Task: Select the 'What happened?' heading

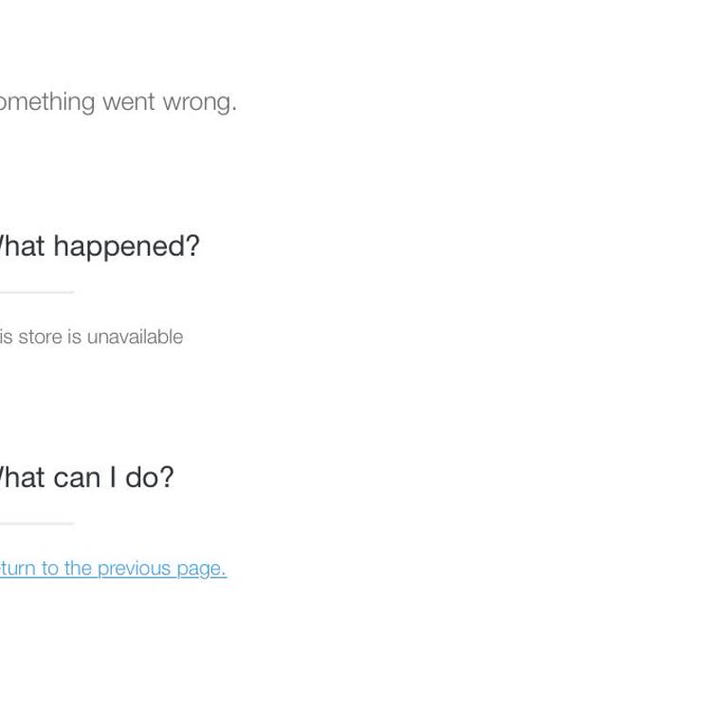Action: [x=99, y=246]
